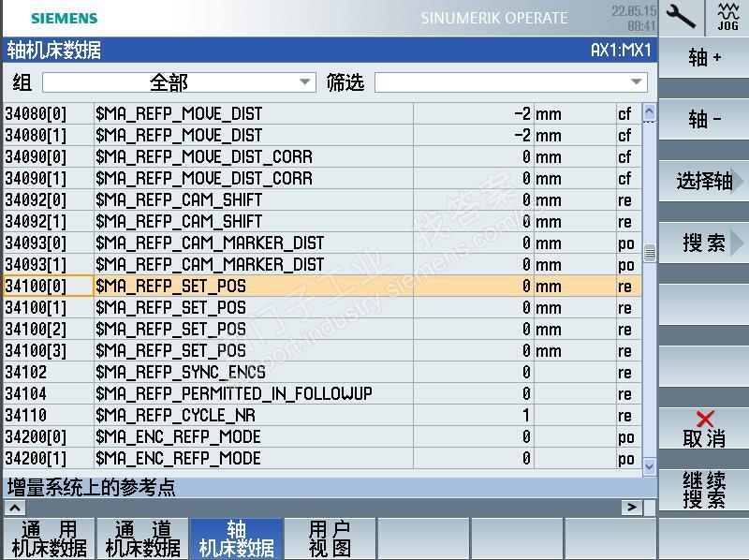This screenshot has width=749, height=560.
Task: Select row 34092[0] $MA_REFP_CAM_SHIFT
Action: [x=322, y=199]
